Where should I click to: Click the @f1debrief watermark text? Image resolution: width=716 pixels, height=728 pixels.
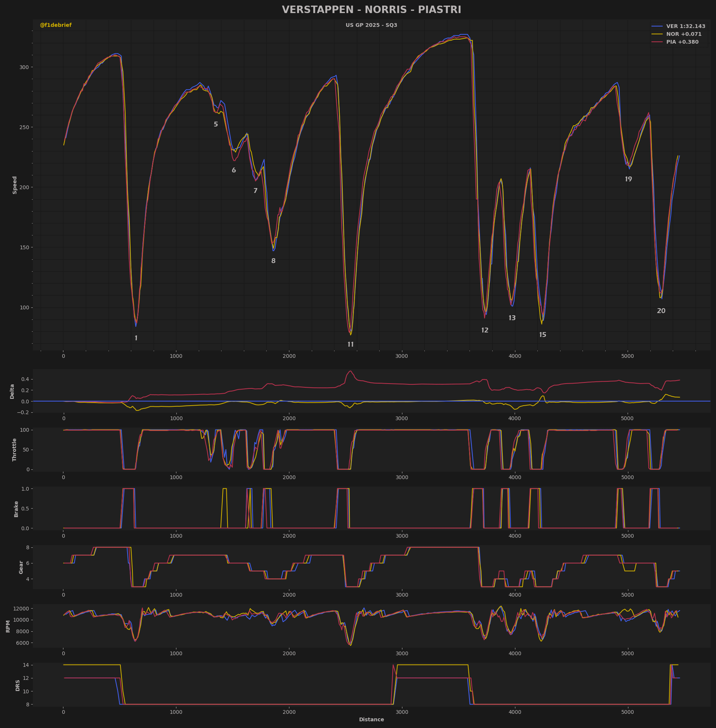(x=56, y=25)
